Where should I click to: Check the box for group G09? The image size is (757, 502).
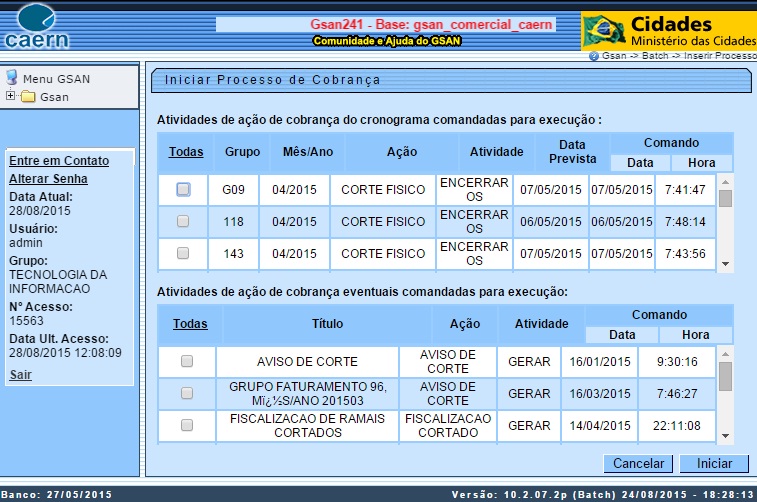pos(183,189)
